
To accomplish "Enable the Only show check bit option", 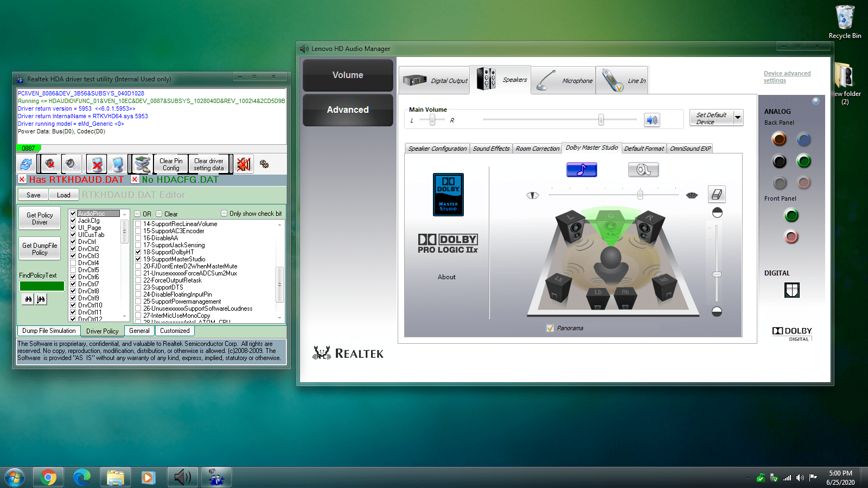I will coord(224,213).
